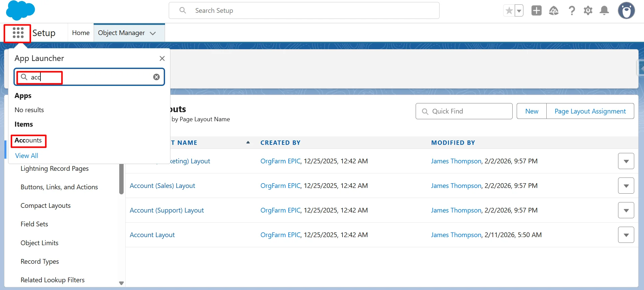Open the App Launcher waffle icon
The height and width of the screenshot is (290, 644).
[x=18, y=33]
